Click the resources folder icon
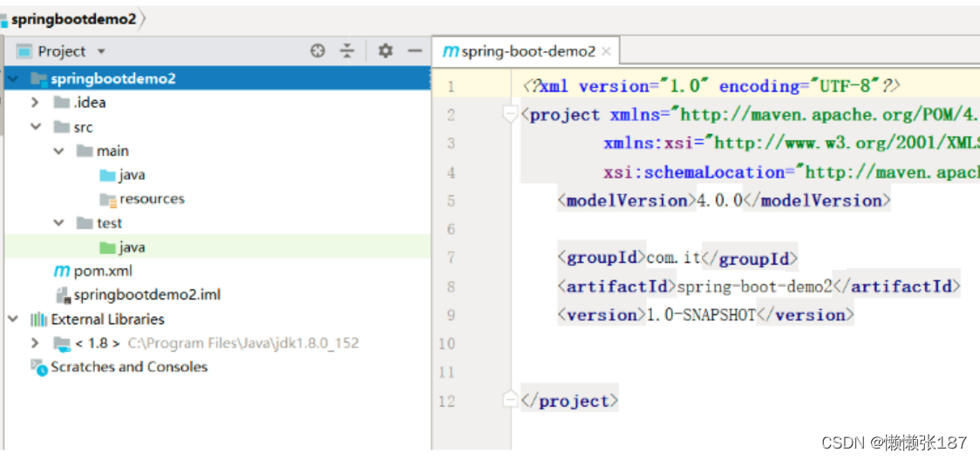Screen dimensions: 980x459 [108, 199]
